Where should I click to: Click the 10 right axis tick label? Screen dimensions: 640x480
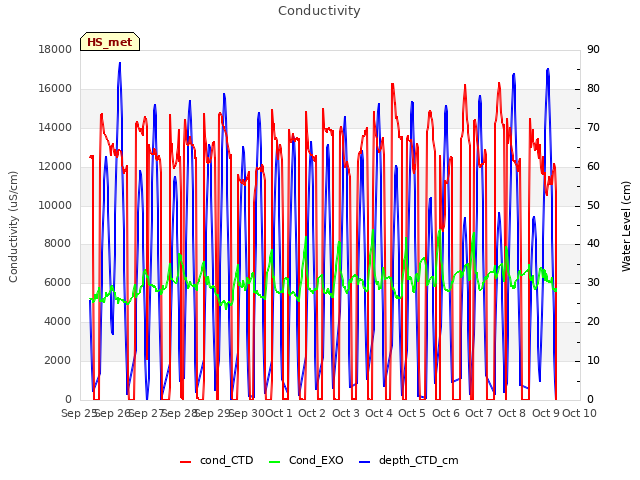point(593,360)
